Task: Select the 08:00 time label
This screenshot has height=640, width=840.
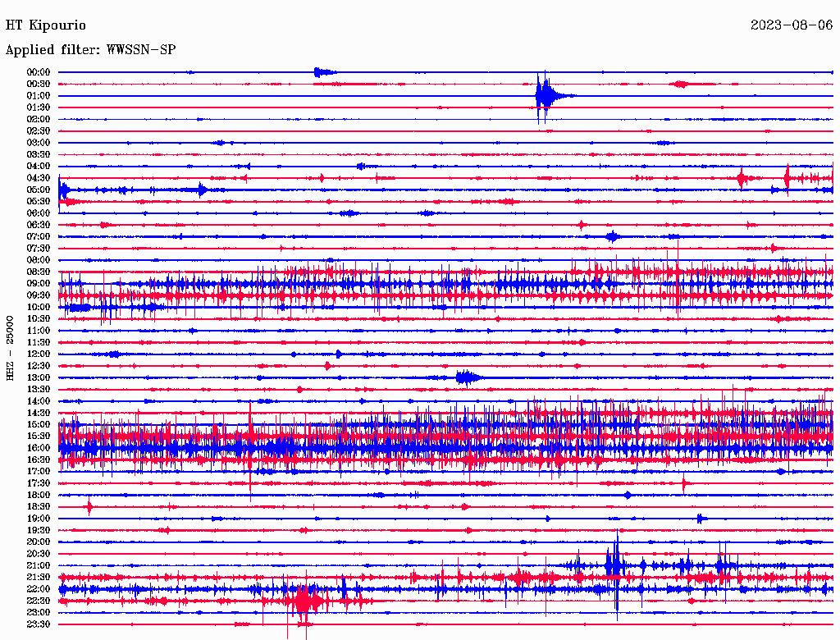Action: [x=39, y=260]
